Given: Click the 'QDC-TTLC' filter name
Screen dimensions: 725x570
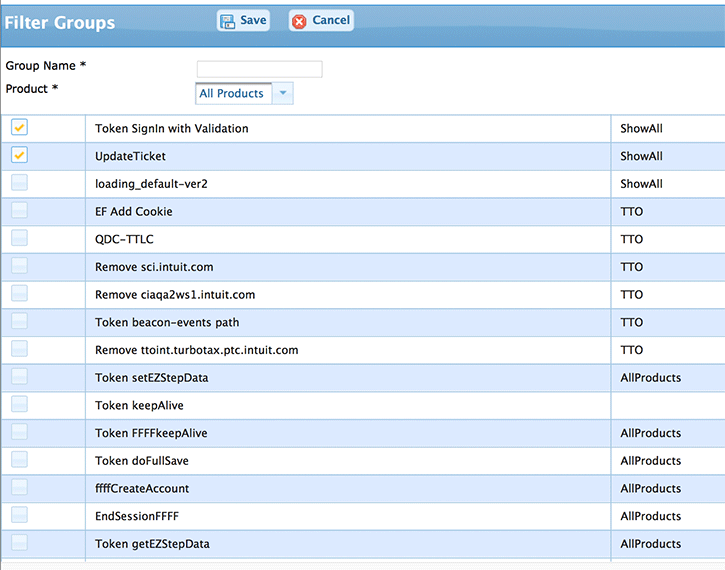Looking at the screenshot, I should [124, 239].
